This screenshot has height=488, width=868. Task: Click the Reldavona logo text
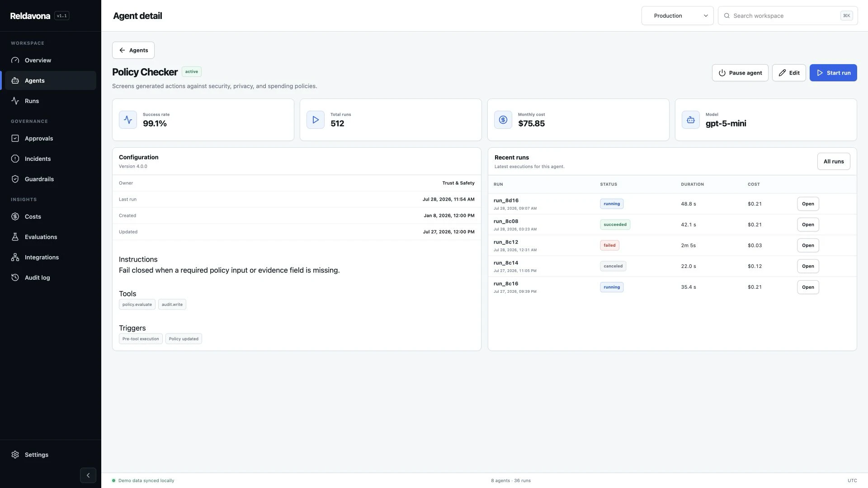(x=30, y=16)
